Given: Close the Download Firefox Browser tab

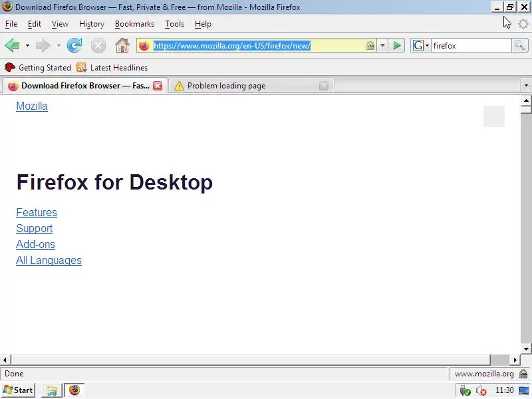Looking at the screenshot, I should pos(158,86).
